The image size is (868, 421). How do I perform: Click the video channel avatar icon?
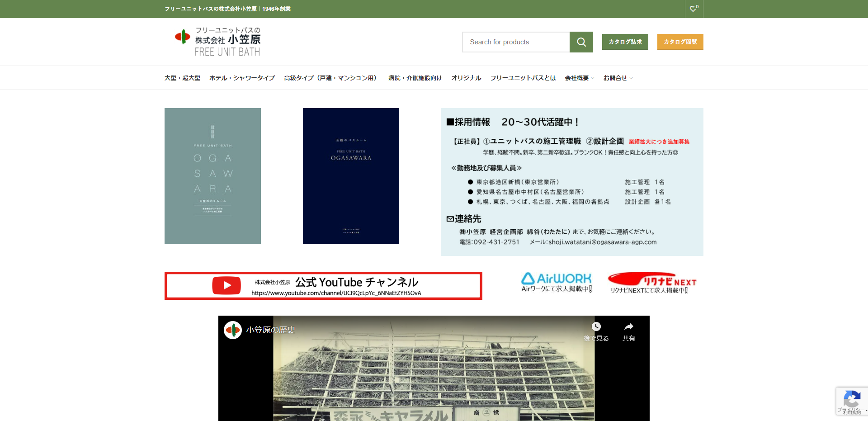(x=233, y=330)
